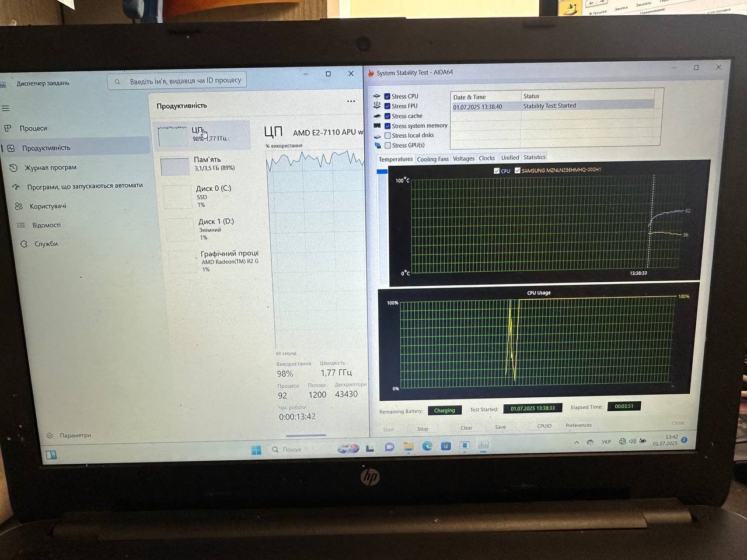Toggle the SAMSUNG MZNLN256HMHQ graph checkbox
This screenshot has width=747, height=560.
(x=517, y=170)
